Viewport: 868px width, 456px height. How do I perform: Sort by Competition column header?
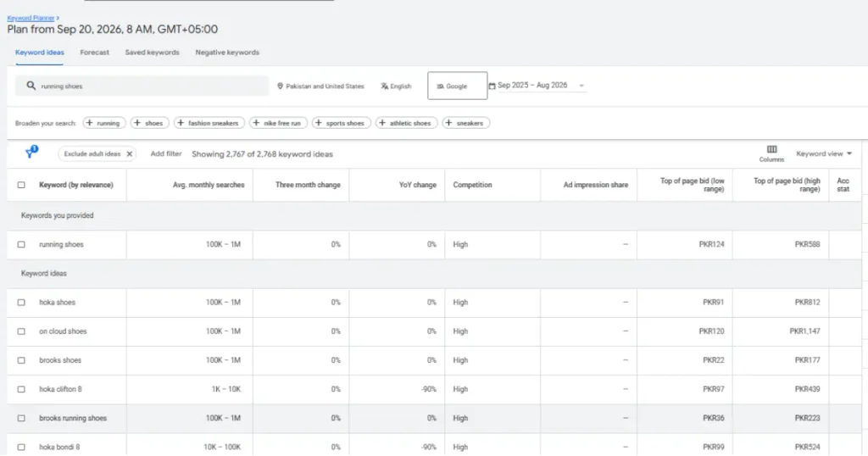point(472,185)
